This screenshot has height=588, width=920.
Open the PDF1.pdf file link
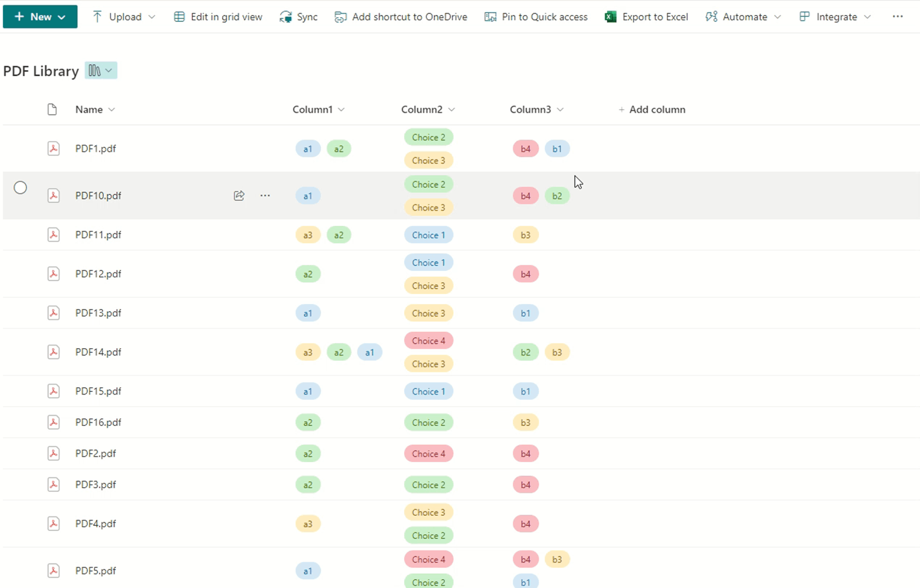(x=96, y=148)
